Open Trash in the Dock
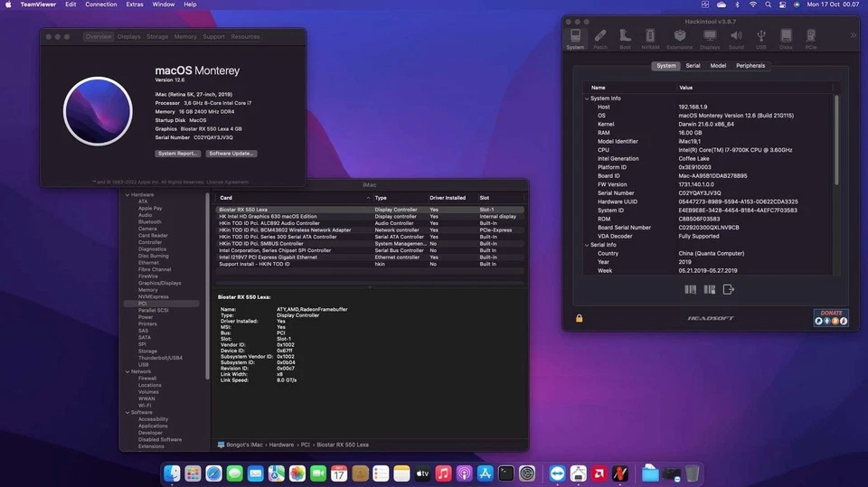 pos(692,473)
